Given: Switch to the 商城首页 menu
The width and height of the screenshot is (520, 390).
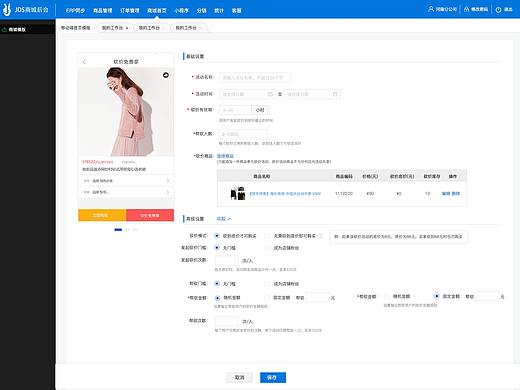Looking at the screenshot, I should (x=157, y=11).
